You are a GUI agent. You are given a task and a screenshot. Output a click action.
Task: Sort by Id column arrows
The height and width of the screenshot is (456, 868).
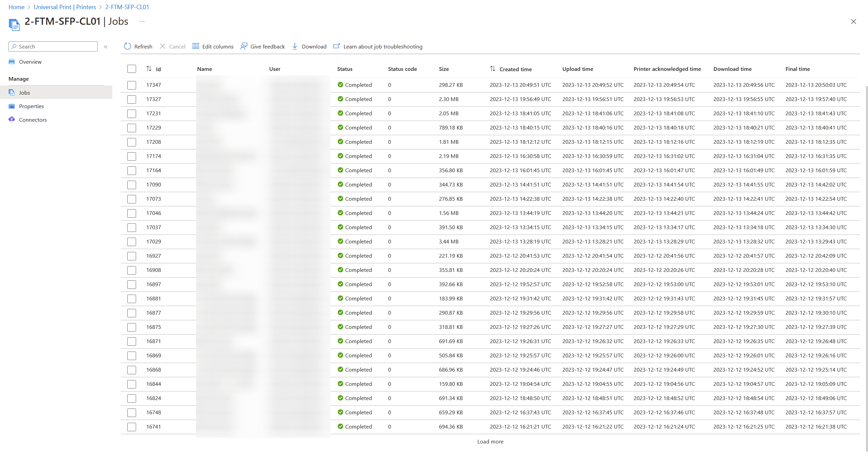(149, 69)
